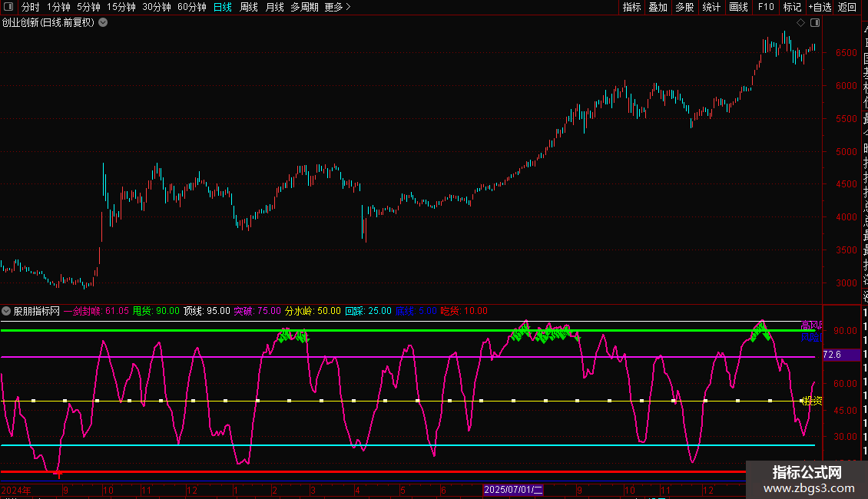The width and height of the screenshot is (868, 499).
Task: Click the 突破: 75.00 label
Action: 257,311
